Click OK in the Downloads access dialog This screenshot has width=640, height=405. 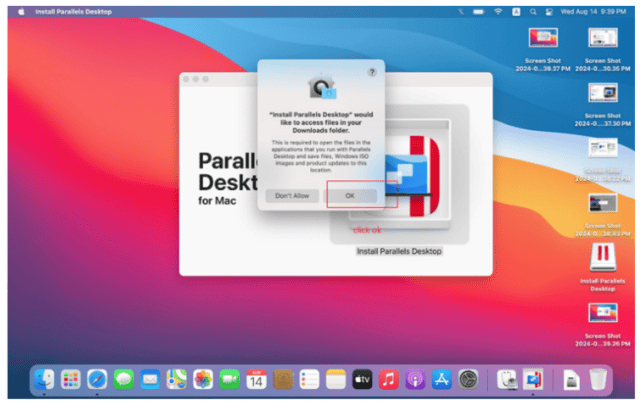(x=351, y=196)
